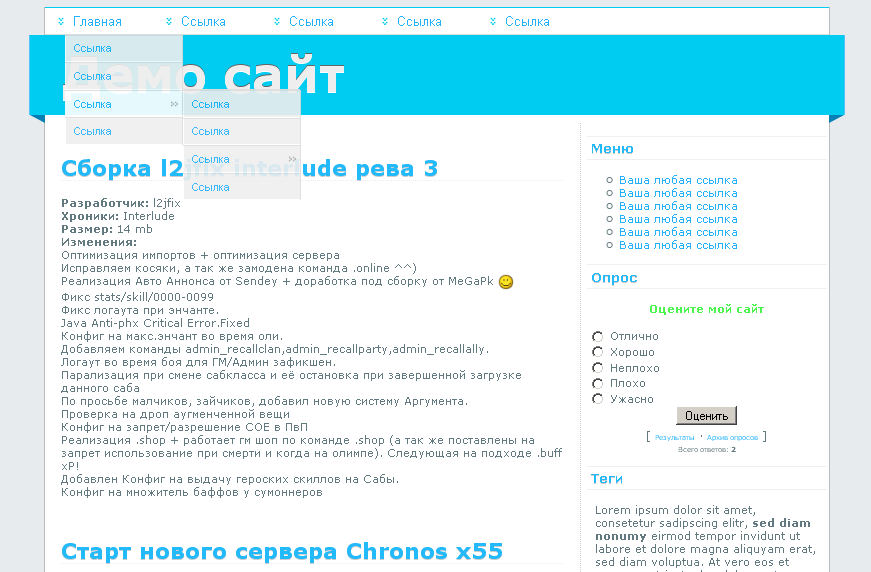The width and height of the screenshot is (871, 572).
Task: Expand the nested submenu item with an arrow
Action: (292, 159)
